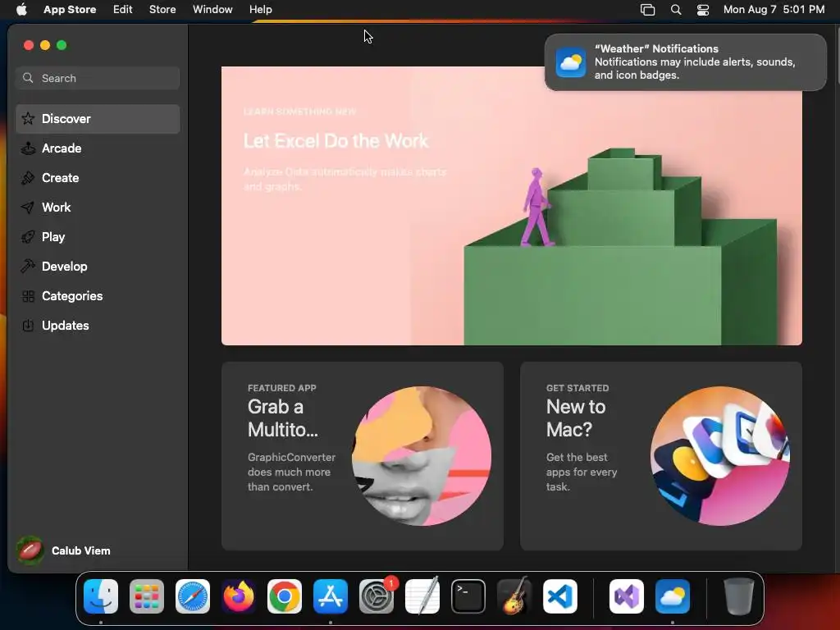Viewport: 840px width, 630px height.
Task: Open Spotlight search from the menu bar
Action: click(x=676, y=10)
